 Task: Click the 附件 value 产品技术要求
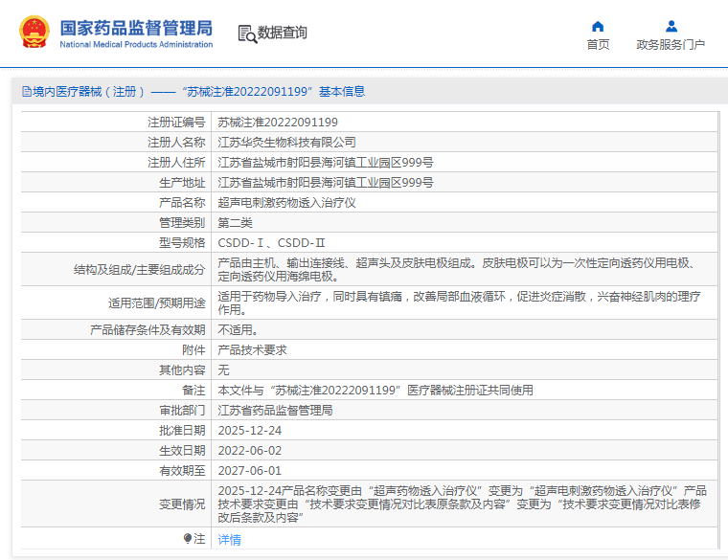(252, 350)
